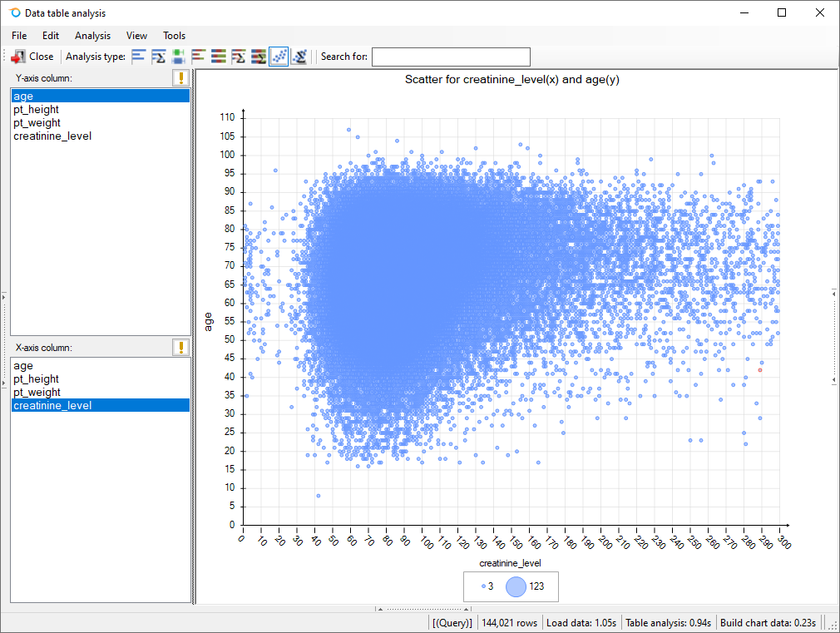Open the Tools menu
Screen dimensions: 840x633
174,36
